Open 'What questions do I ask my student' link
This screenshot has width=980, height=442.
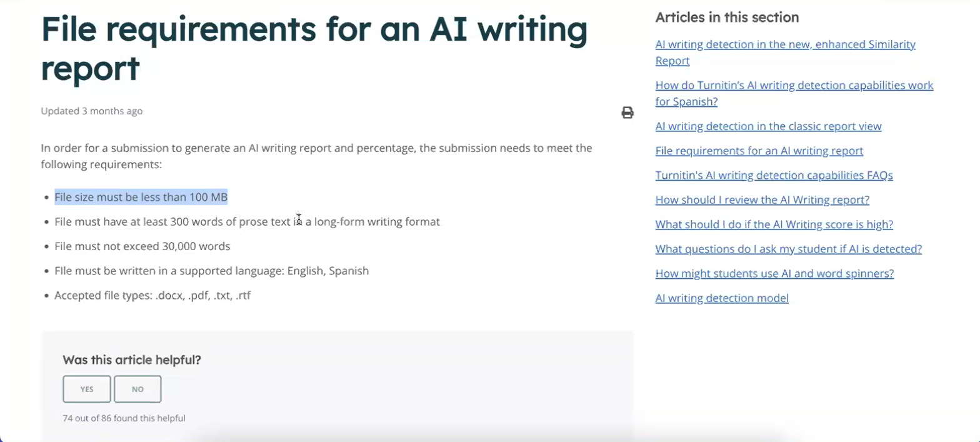coord(788,249)
